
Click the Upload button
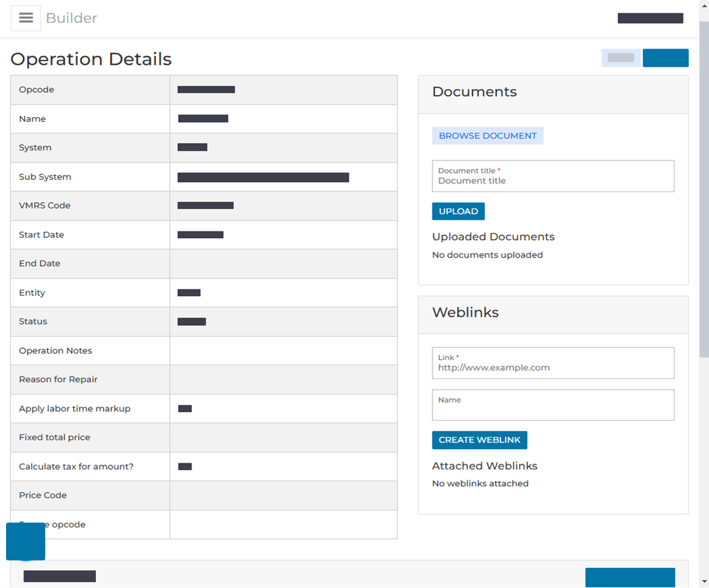[458, 211]
